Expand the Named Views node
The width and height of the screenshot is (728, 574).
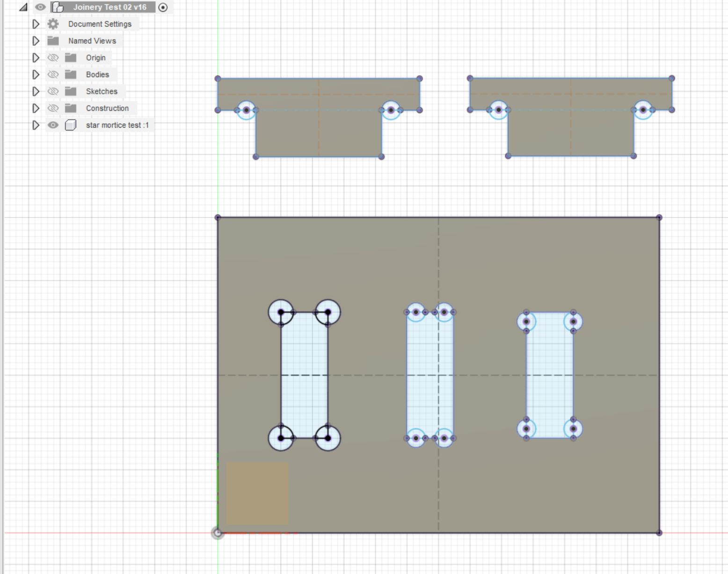point(36,41)
